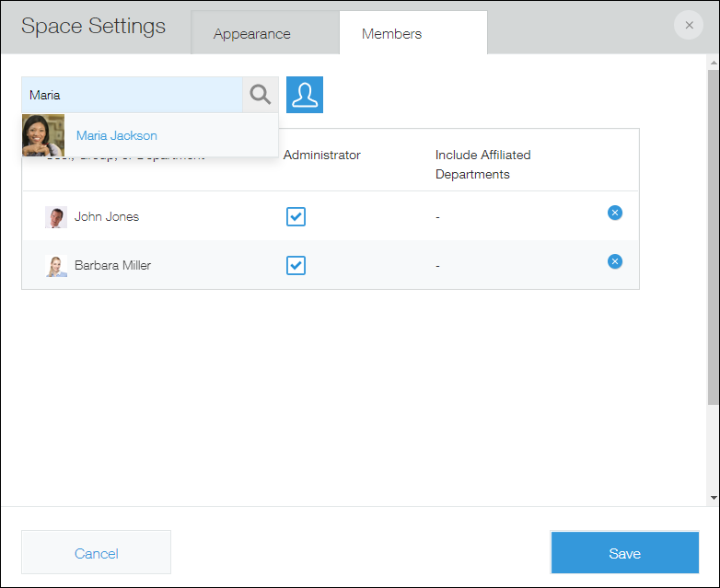The width and height of the screenshot is (720, 588).
Task: Click the scrollbar down arrow
Action: [x=712, y=497]
